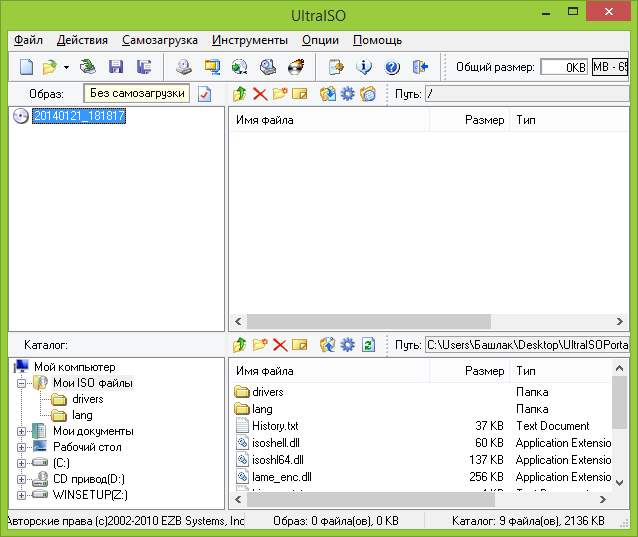
Task: Click red X delete icon in image toolbar
Action: 260,94
